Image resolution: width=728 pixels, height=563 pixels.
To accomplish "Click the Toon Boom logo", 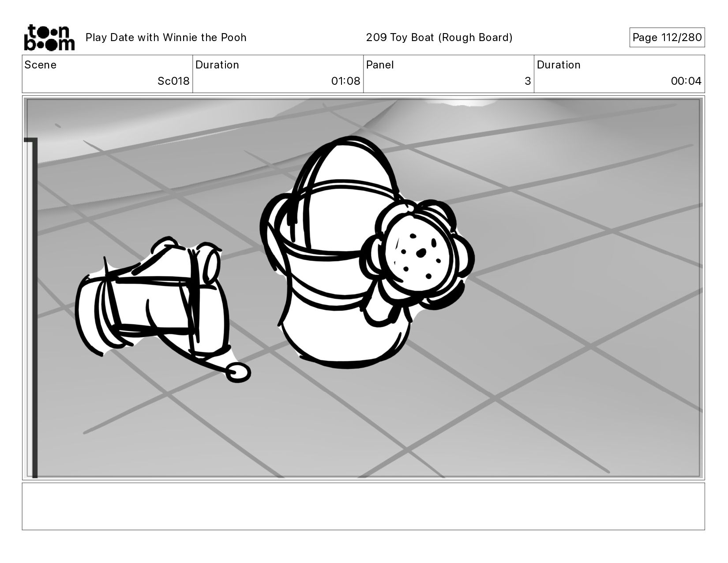I will click(49, 38).
